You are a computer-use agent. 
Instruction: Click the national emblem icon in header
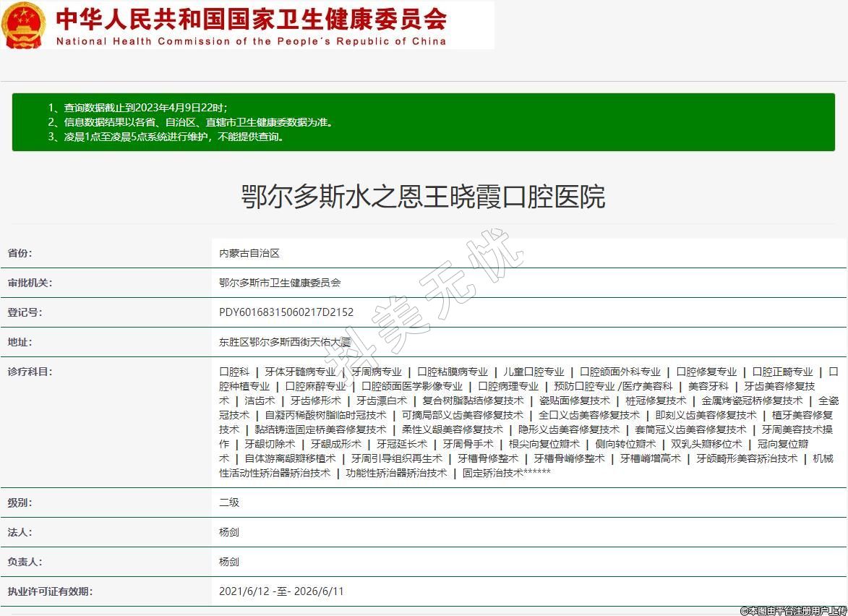[23, 25]
